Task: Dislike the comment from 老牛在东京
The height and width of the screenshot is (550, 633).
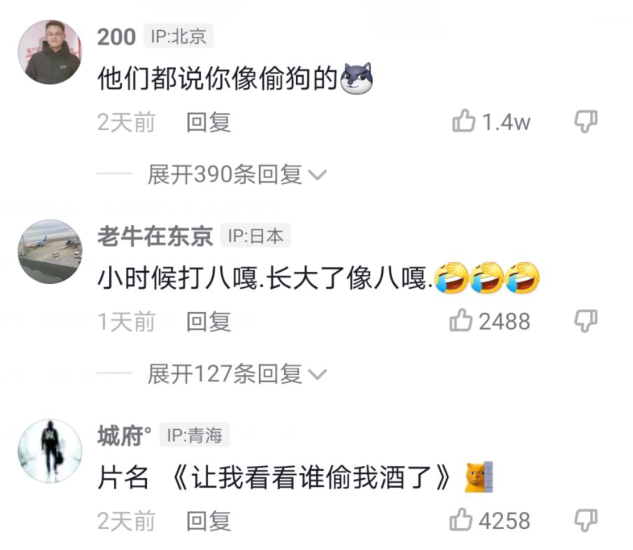Action: click(586, 321)
